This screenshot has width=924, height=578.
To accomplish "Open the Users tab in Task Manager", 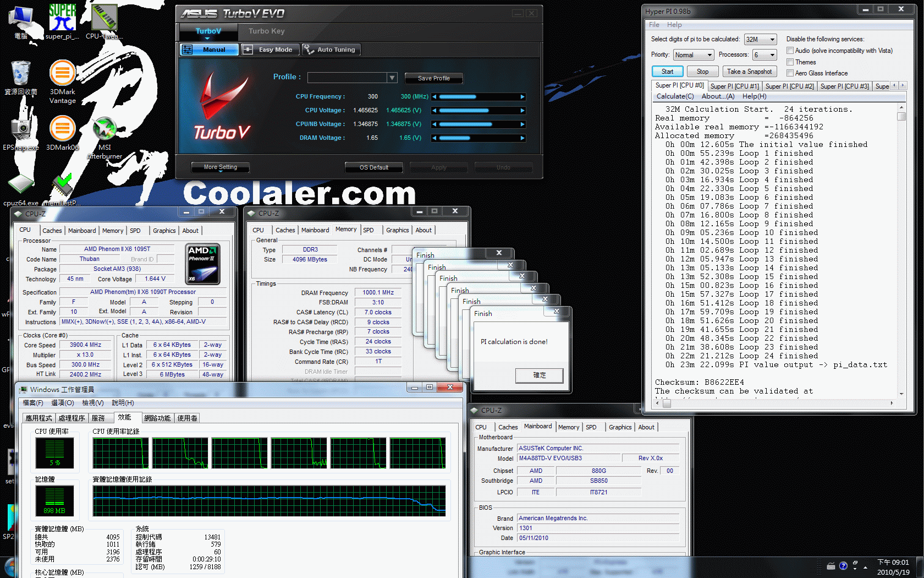I will [187, 418].
